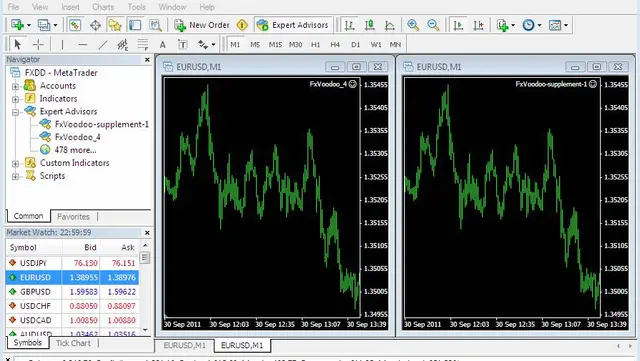Image resolution: width=640 pixels, height=361 pixels.
Task: Select FxVoodoo-supplement-1 expert advisor
Action: tap(102, 124)
